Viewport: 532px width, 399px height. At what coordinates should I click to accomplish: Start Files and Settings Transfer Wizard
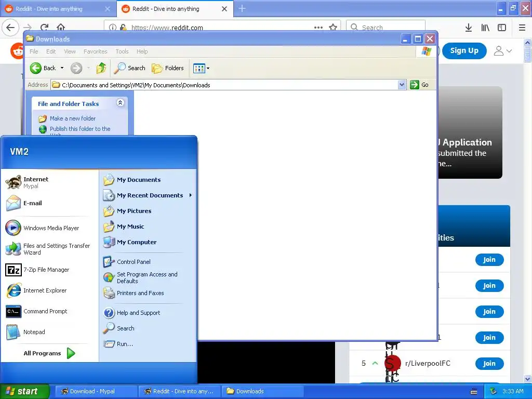point(48,249)
